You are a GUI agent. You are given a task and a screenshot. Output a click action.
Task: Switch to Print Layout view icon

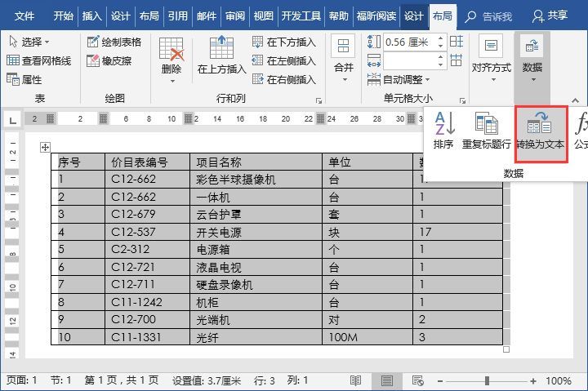point(386,381)
